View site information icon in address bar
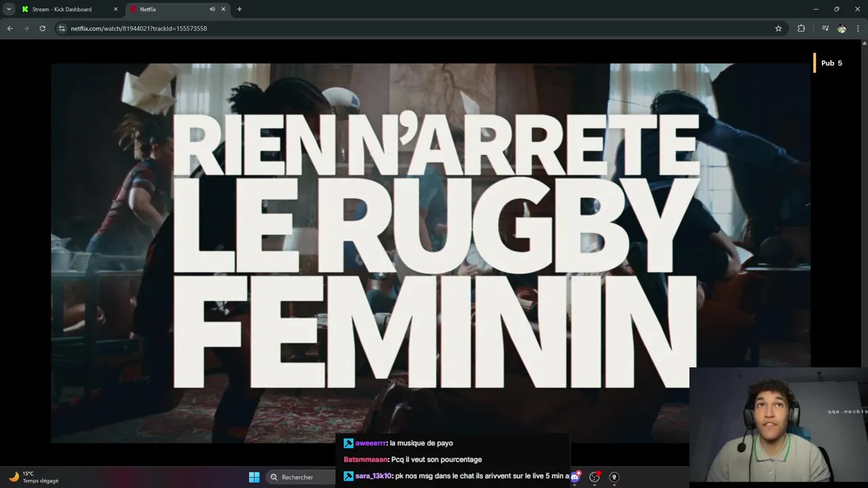868x488 pixels. click(x=62, y=28)
